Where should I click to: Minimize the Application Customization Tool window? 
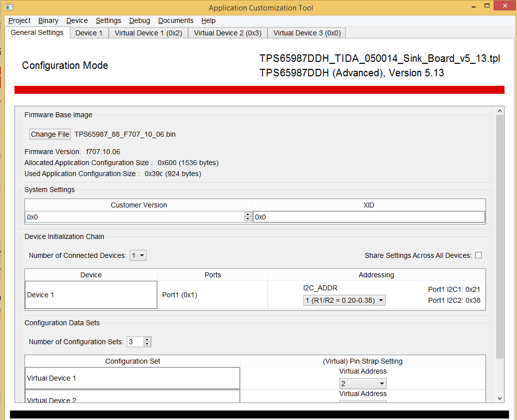point(474,6)
